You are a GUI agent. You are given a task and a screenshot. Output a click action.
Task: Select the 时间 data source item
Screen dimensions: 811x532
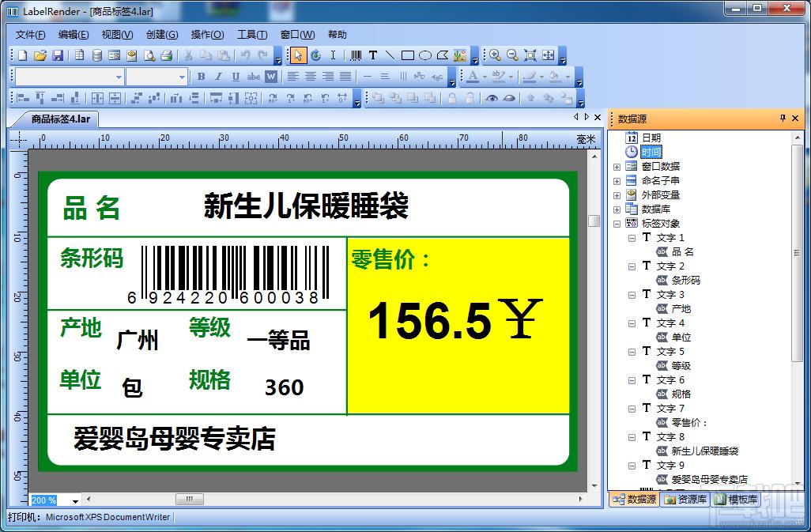651,152
